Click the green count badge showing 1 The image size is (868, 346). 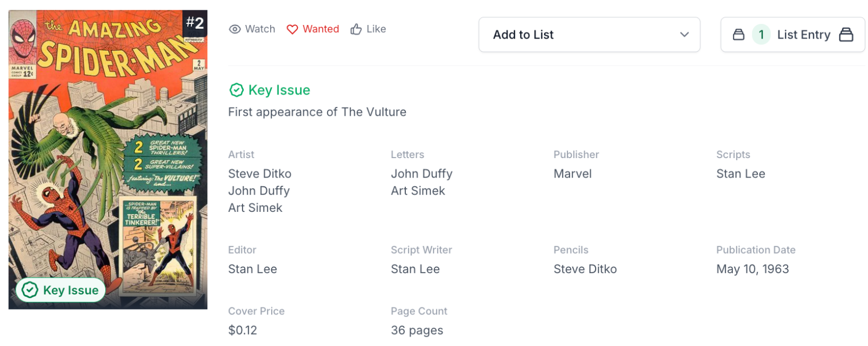pyautogui.click(x=761, y=35)
